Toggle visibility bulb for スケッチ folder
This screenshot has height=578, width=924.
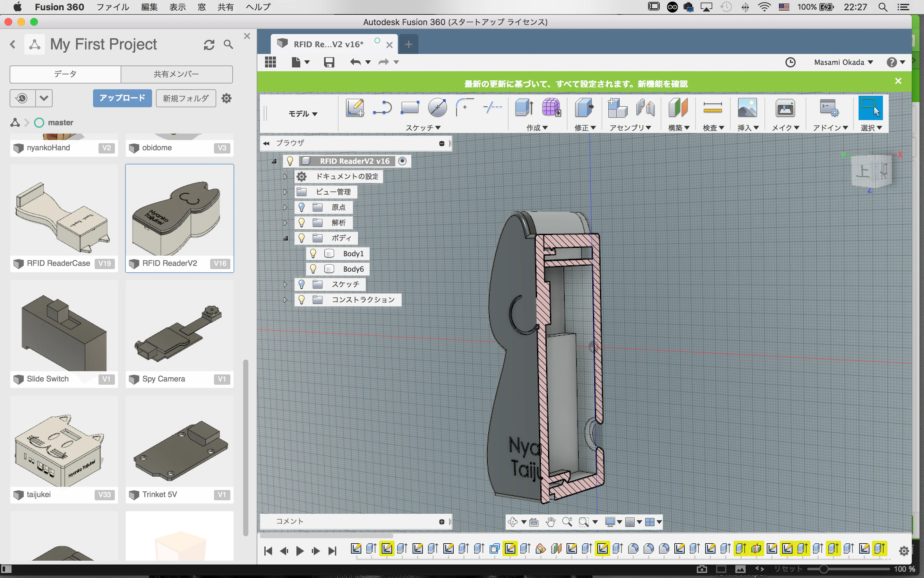tap(302, 284)
